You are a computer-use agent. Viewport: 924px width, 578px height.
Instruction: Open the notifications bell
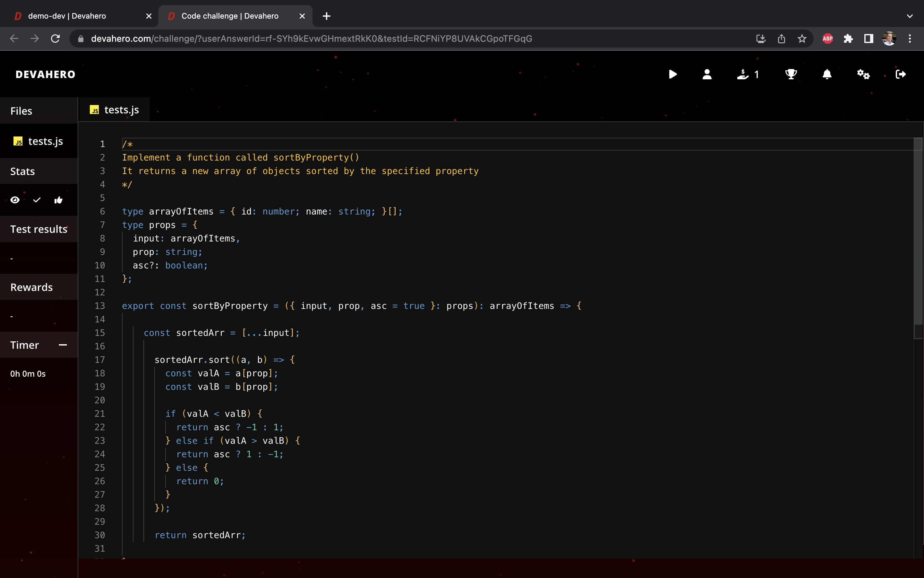[827, 74]
